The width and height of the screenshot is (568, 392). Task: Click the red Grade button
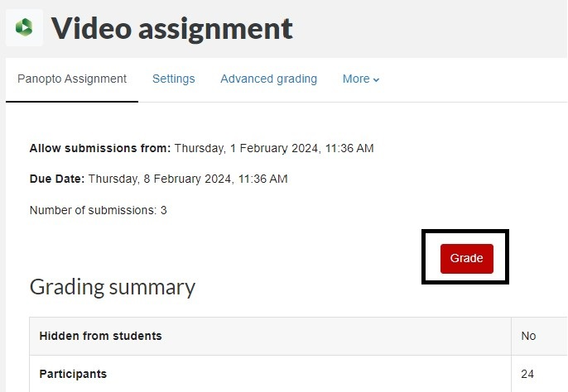coord(467,258)
